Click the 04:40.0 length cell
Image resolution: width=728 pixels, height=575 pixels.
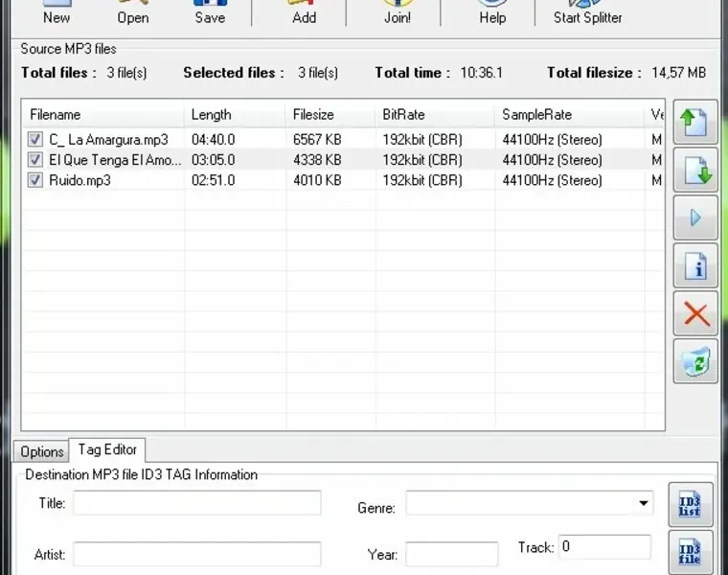pyautogui.click(x=213, y=140)
